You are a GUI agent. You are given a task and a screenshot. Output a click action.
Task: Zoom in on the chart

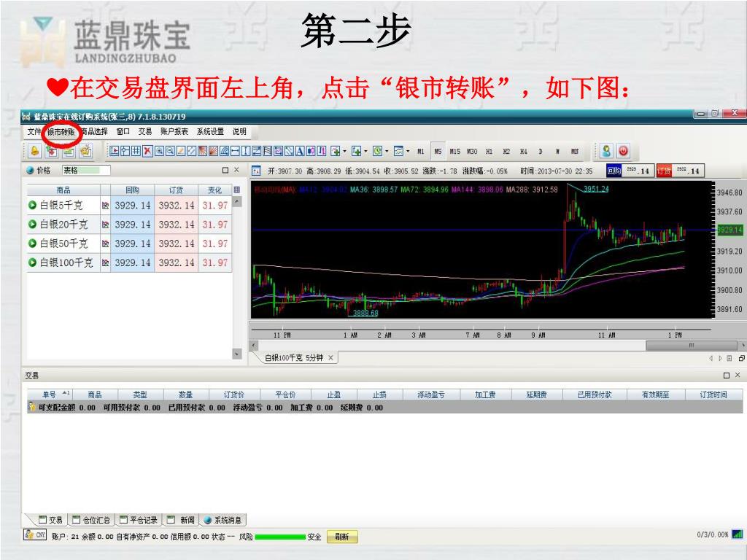coord(159,151)
